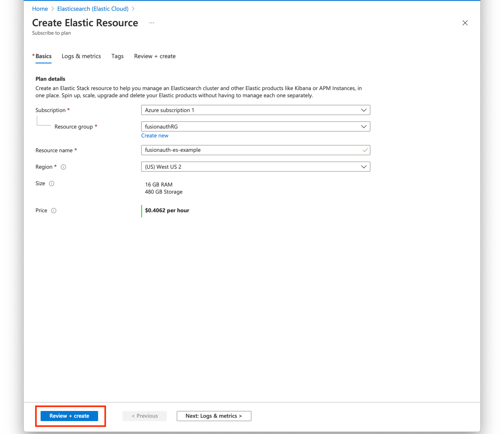This screenshot has height=434, width=504.
Task: Click the Region info icon
Action: 63,167
